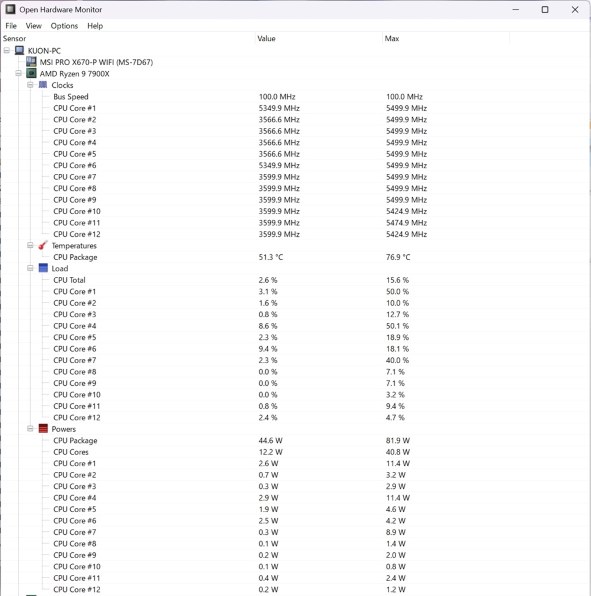Click the red Powers category icon
Viewport: 591px width, 596px height.
pos(43,429)
